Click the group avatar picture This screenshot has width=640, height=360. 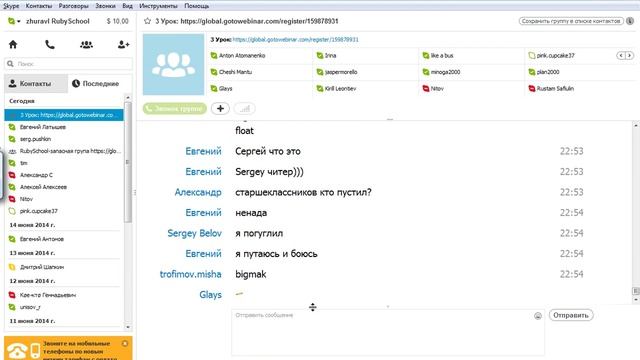click(x=173, y=64)
